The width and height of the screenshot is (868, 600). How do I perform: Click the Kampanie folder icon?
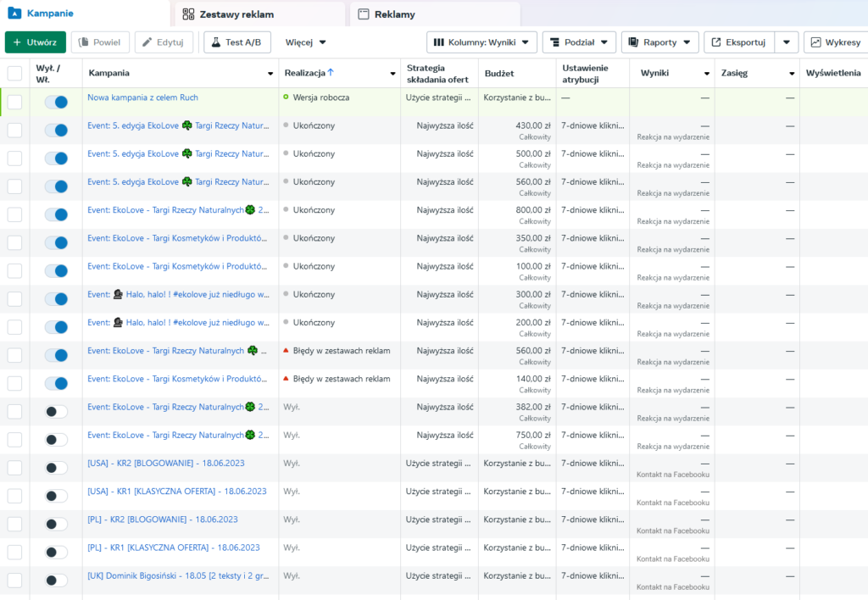click(14, 14)
